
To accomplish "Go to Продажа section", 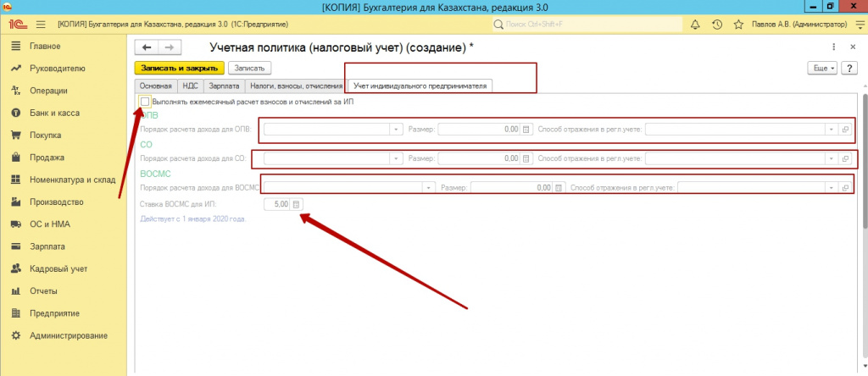I will point(47,158).
